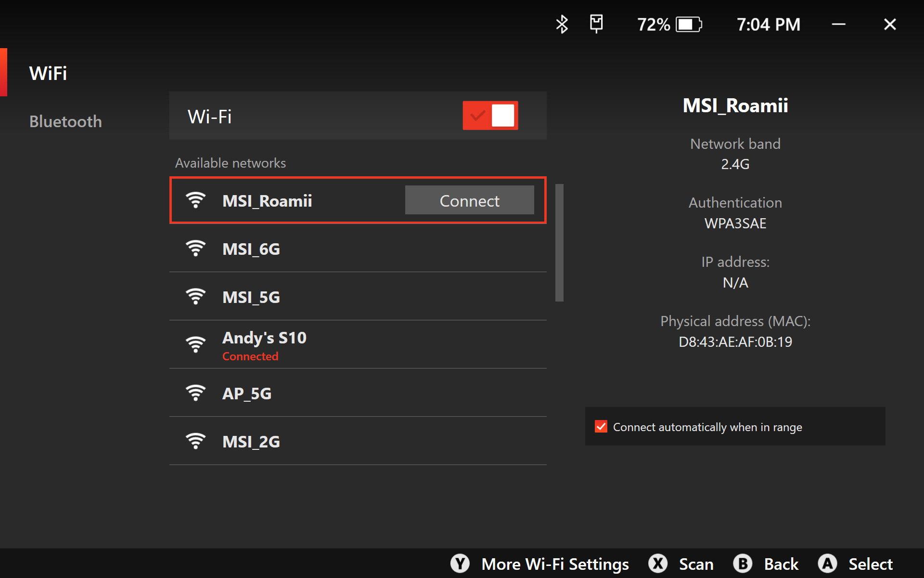Click the Y button More Wi-Fi Settings icon

point(460,564)
